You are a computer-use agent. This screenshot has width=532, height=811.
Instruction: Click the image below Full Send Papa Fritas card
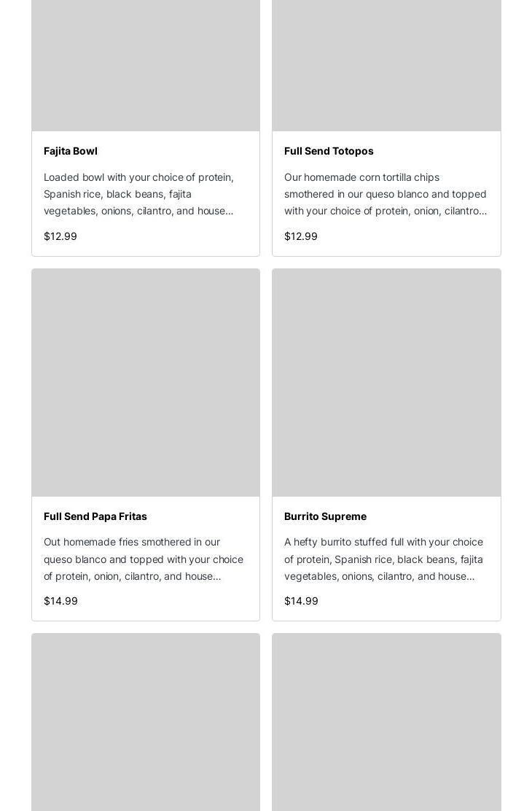[x=146, y=722]
